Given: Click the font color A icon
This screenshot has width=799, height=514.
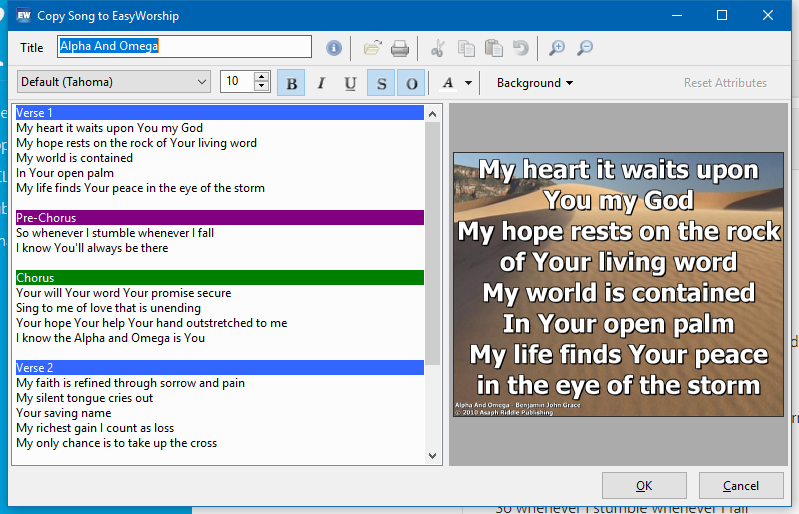Looking at the screenshot, I should click(448, 83).
